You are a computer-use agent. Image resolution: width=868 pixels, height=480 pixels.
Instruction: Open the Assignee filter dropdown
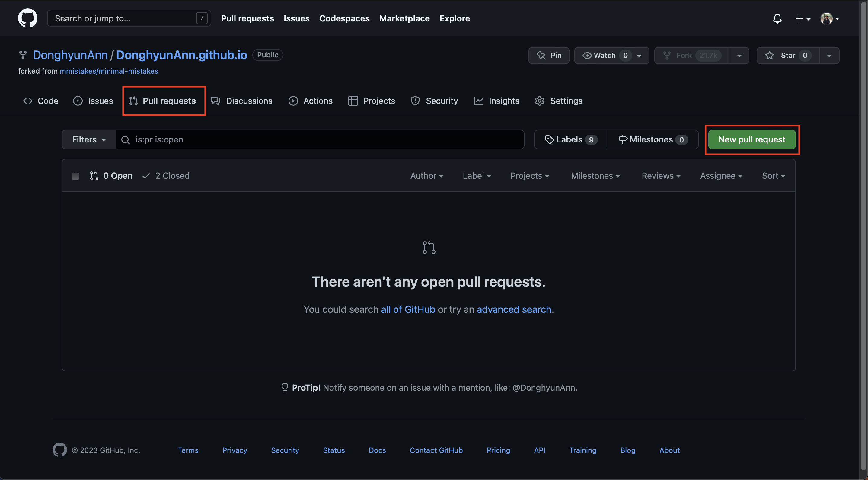[721, 176]
